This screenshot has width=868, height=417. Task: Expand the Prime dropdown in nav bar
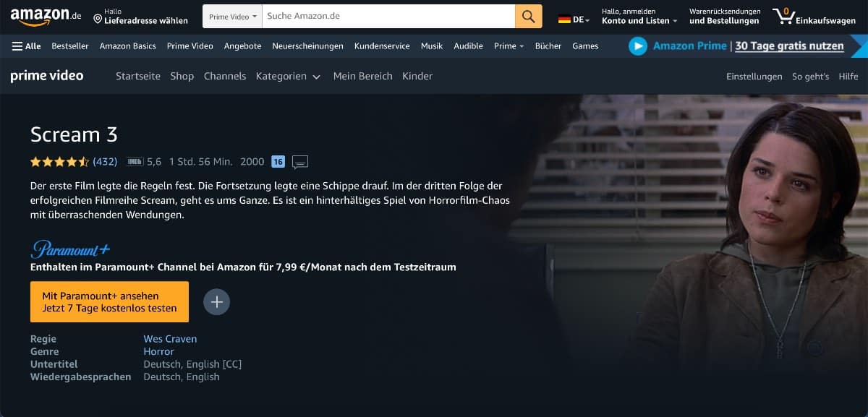[x=509, y=46]
